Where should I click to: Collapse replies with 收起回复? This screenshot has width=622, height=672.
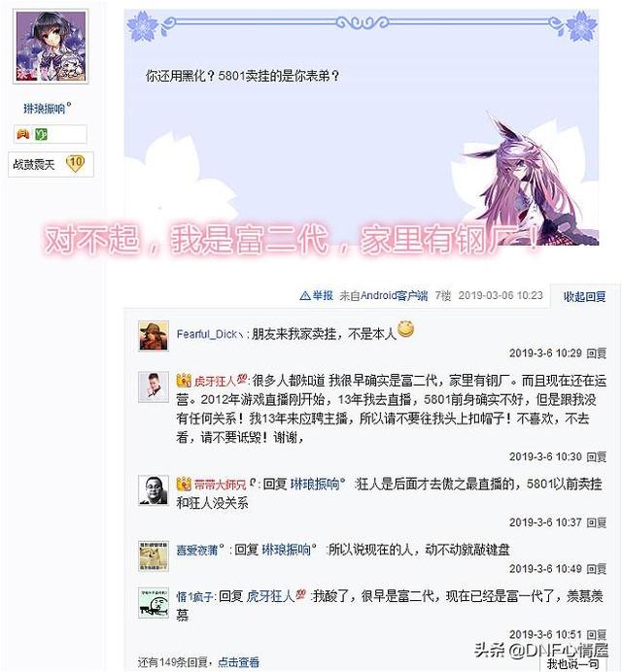click(584, 296)
